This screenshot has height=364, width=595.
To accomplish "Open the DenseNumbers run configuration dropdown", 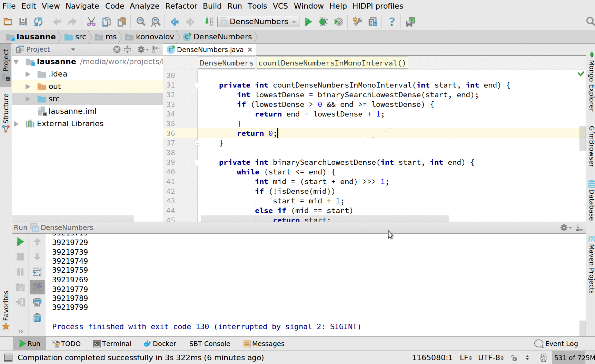I will point(259,22).
